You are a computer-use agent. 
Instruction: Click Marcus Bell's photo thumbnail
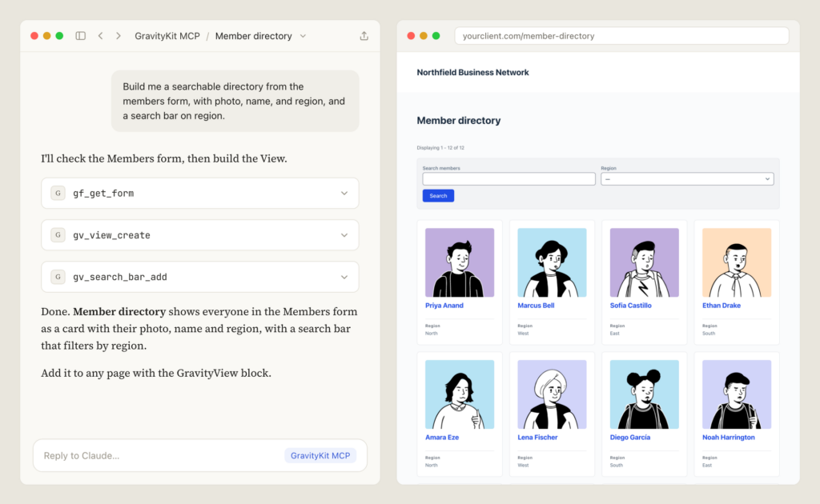[553, 262]
